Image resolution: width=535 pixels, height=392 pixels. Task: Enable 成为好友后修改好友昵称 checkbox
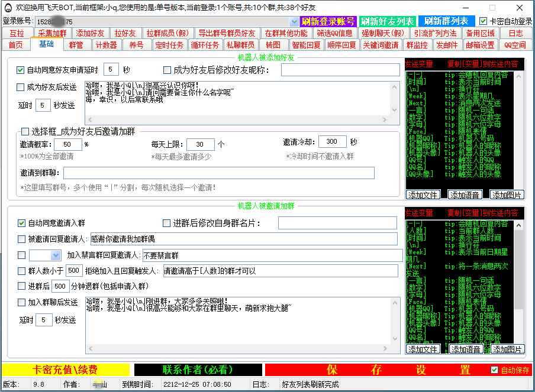click(x=167, y=70)
